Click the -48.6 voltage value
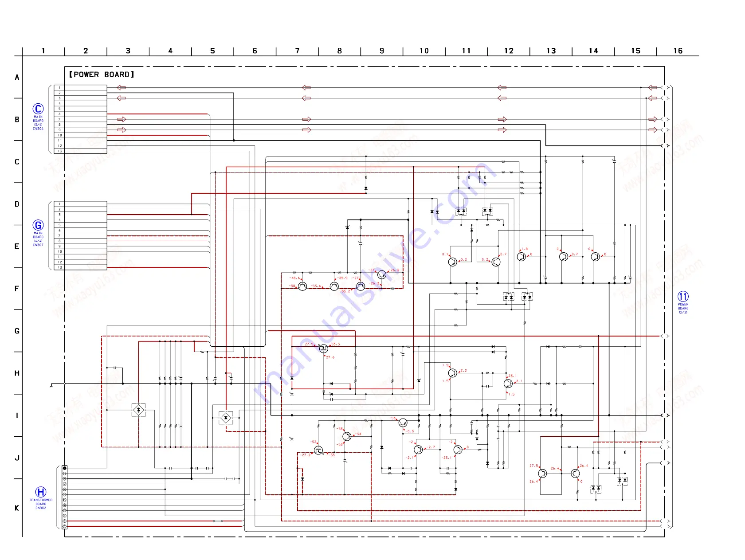 coord(295,278)
